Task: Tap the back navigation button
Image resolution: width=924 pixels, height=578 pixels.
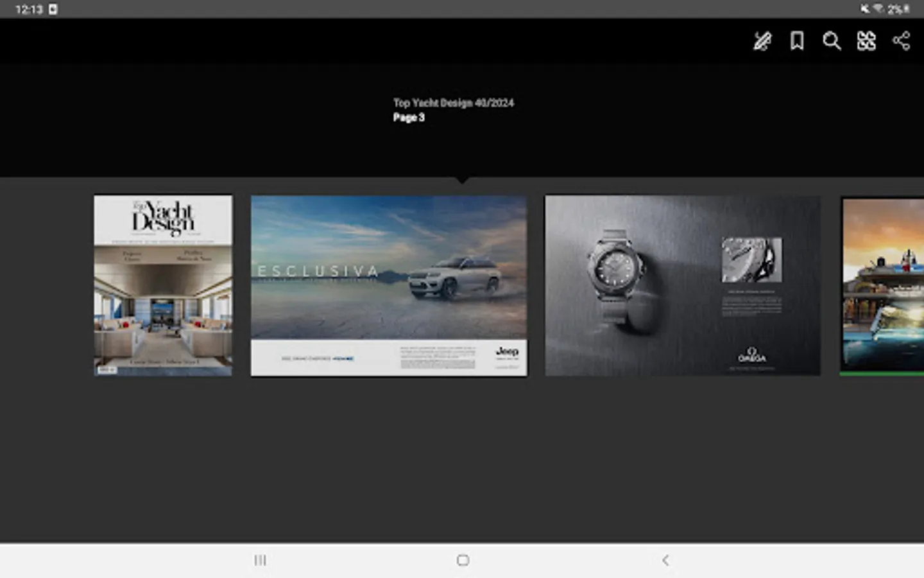Action: click(x=665, y=560)
